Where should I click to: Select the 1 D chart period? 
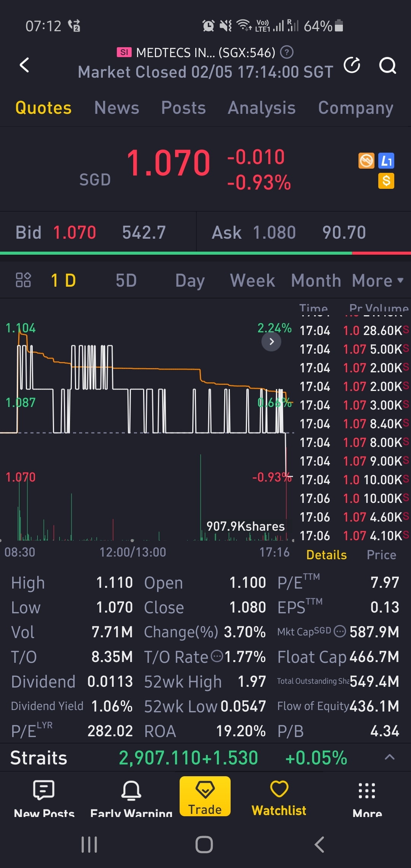[63, 281]
